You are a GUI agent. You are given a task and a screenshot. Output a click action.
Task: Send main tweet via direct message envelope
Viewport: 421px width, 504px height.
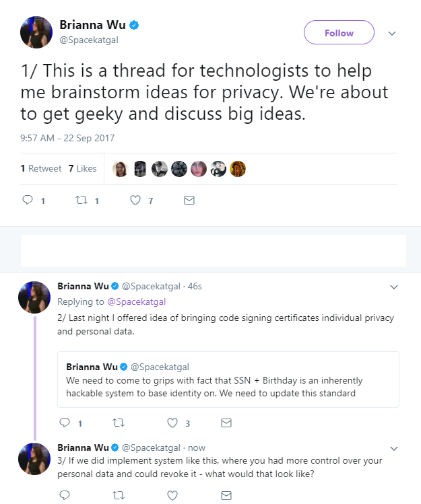click(189, 201)
